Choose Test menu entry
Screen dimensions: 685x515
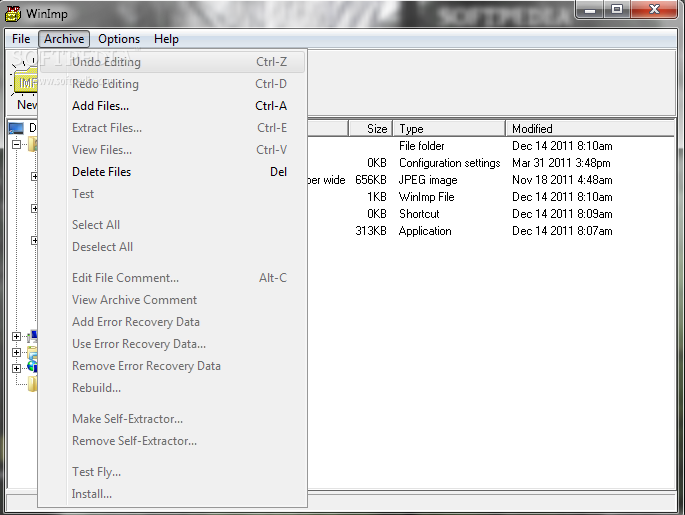172,194
